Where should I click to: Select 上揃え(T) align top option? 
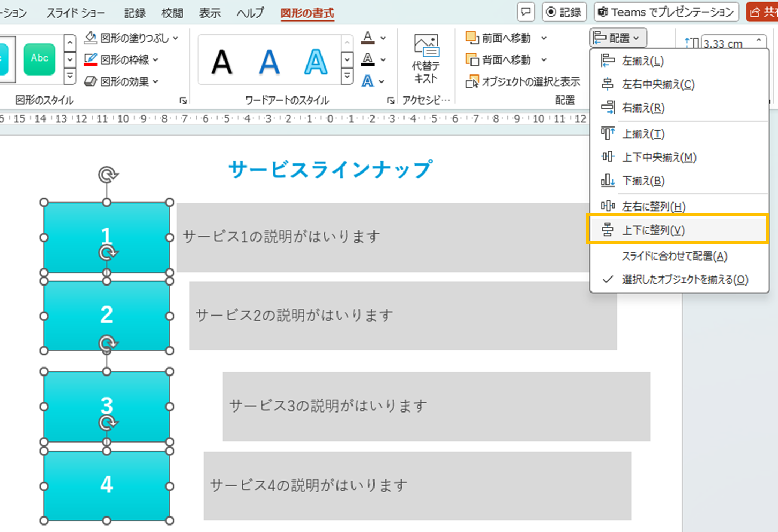679,133
